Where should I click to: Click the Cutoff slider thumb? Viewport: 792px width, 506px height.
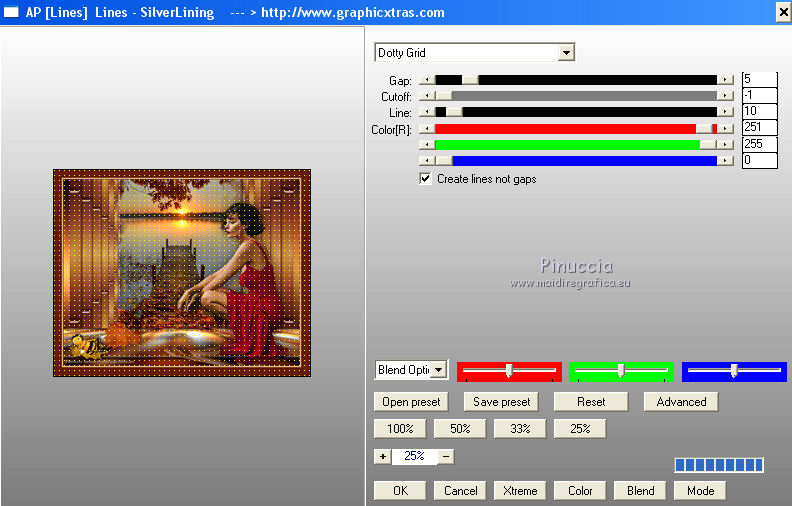click(444, 96)
